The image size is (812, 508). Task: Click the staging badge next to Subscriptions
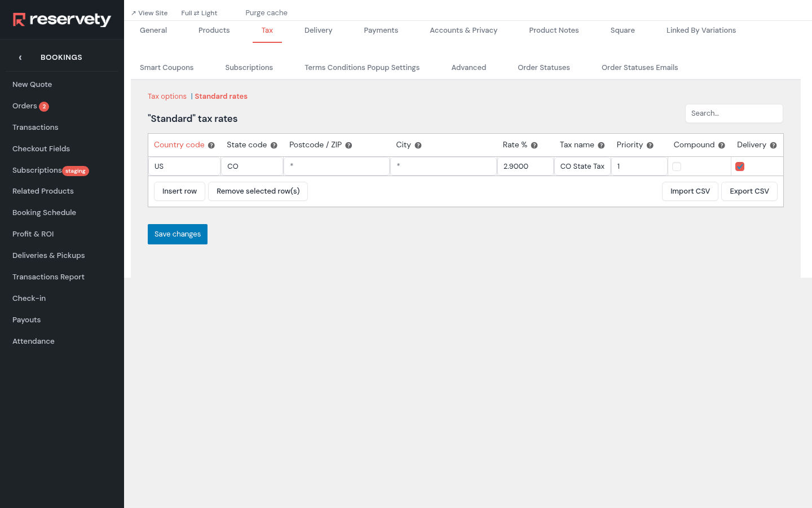(76, 171)
